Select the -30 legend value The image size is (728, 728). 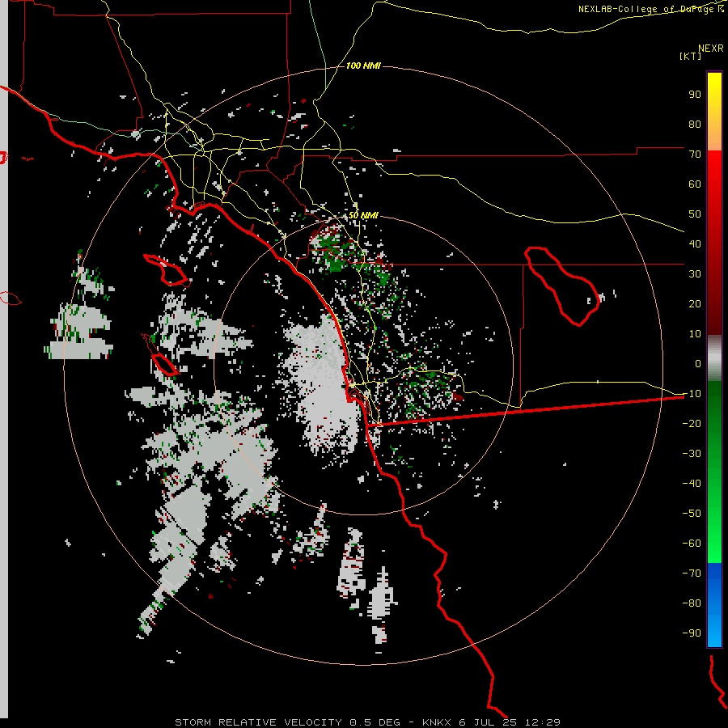click(692, 454)
